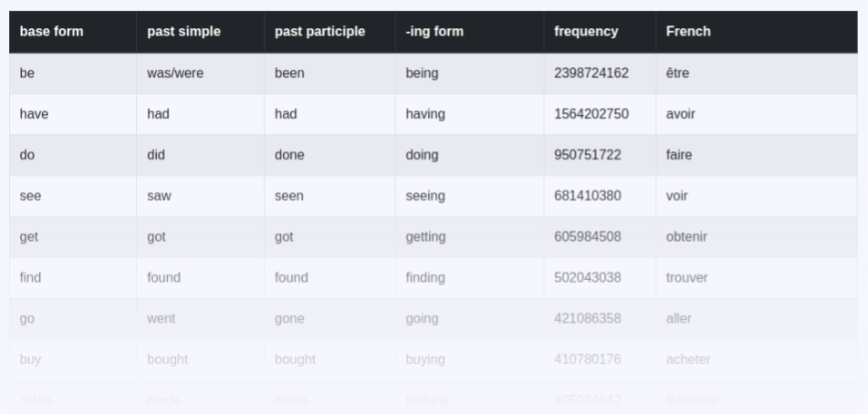Viewport: 868px width, 414px height.
Task: Select the "been" past participle cell
Action: [289, 73]
